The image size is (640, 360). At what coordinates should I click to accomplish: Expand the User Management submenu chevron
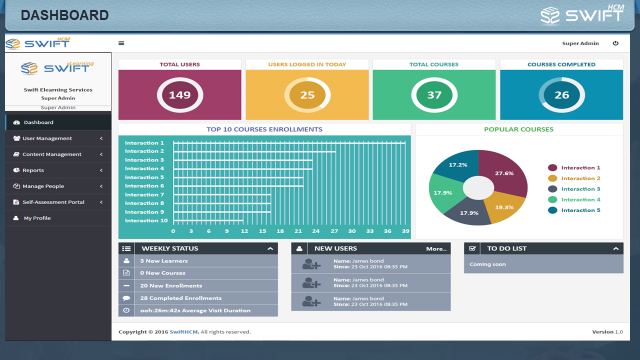point(101,138)
